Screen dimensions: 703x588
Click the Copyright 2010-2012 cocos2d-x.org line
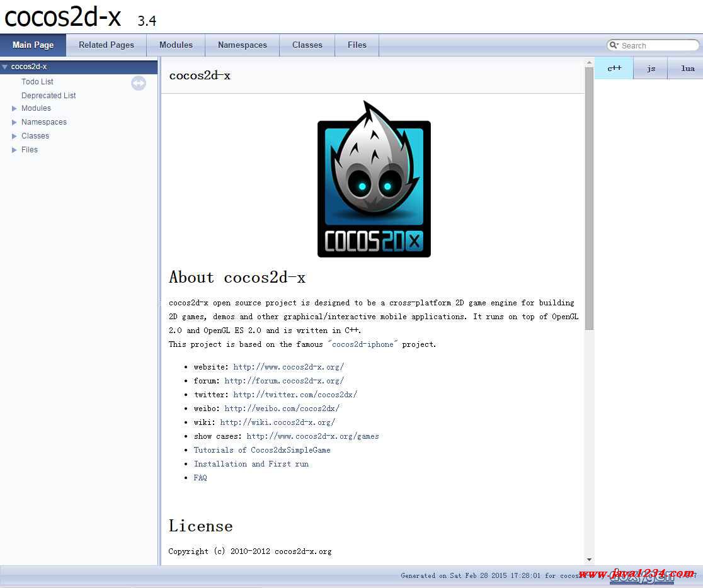pyautogui.click(x=250, y=551)
